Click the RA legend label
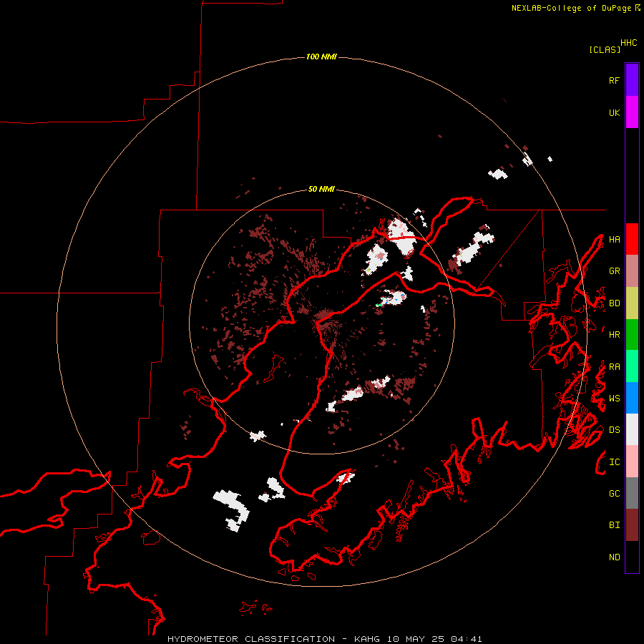Screen dimensions: 644x644 614,367
